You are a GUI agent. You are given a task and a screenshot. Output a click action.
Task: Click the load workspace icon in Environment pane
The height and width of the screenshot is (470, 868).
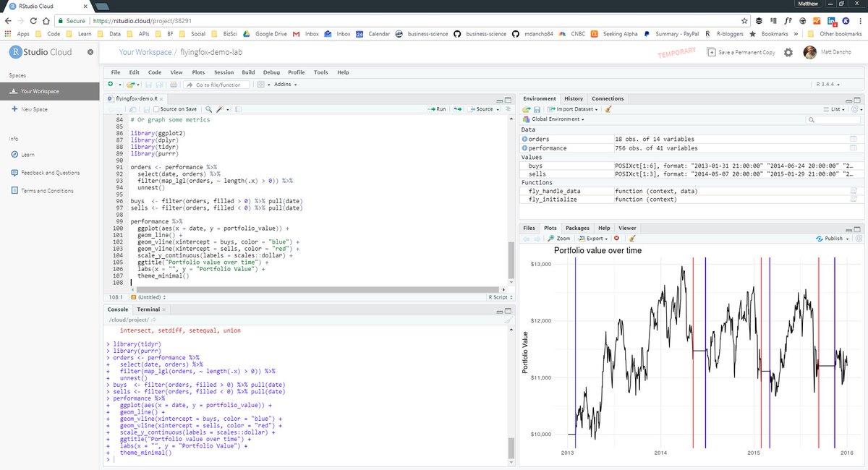527,109
